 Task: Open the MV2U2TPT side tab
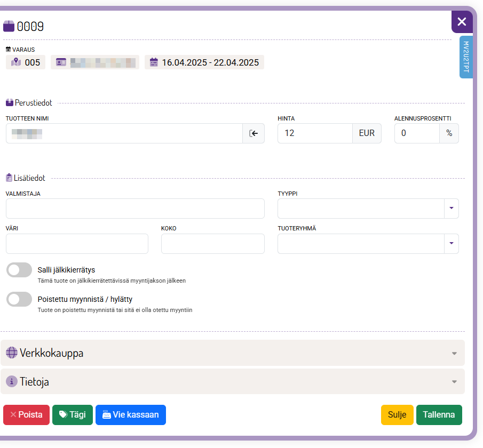pos(465,57)
